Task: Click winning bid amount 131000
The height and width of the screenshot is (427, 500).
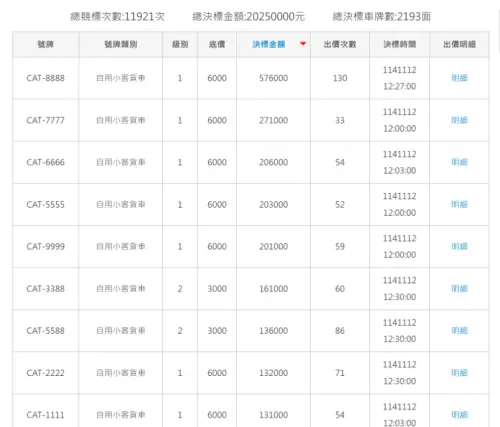Action: 274,415
